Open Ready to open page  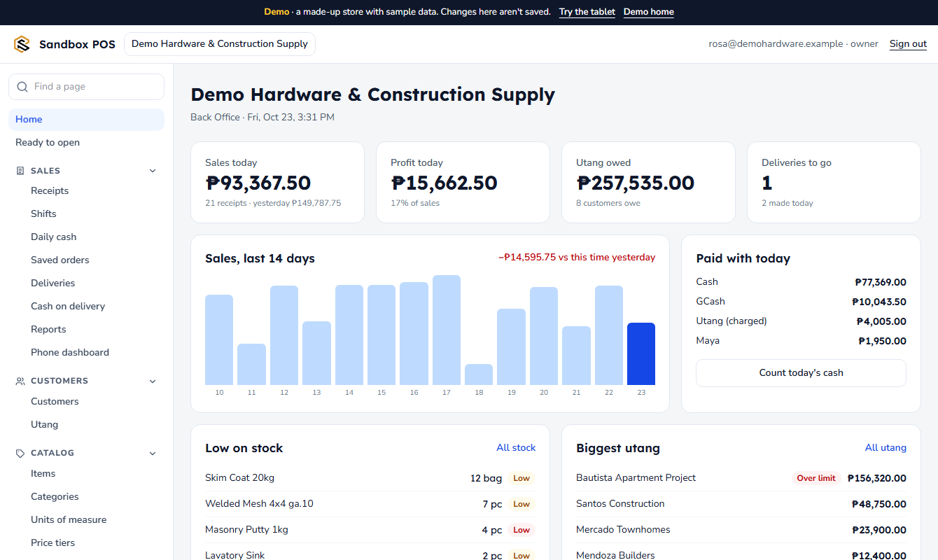[87, 143]
